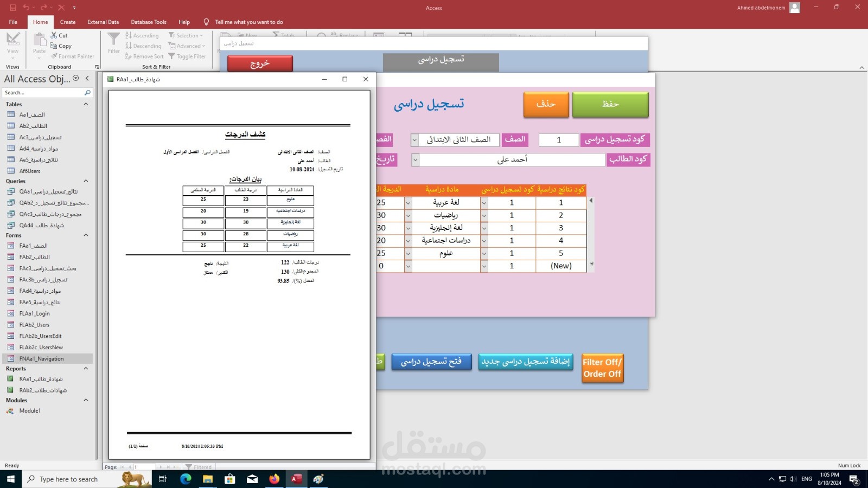The width and height of the screenshot is (868, 488).
Task: Open the Advanced filter dropdown
Action: click(187, 46)
